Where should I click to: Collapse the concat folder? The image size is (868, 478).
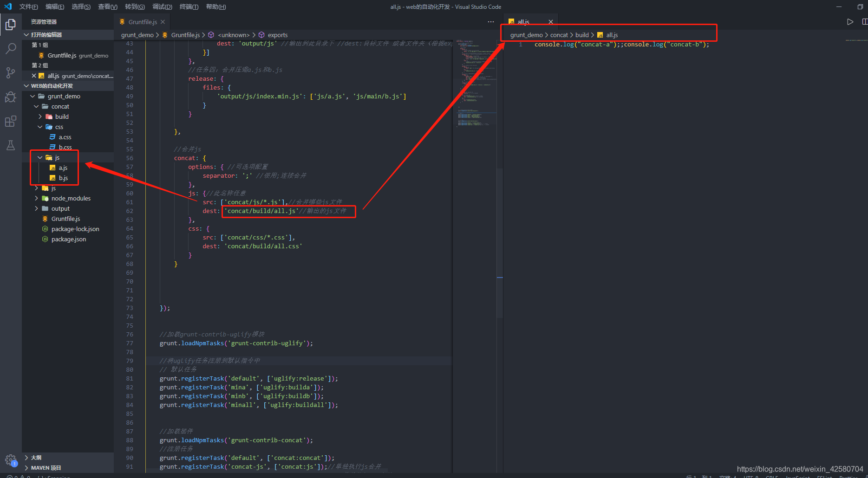(x=68, y=106)
